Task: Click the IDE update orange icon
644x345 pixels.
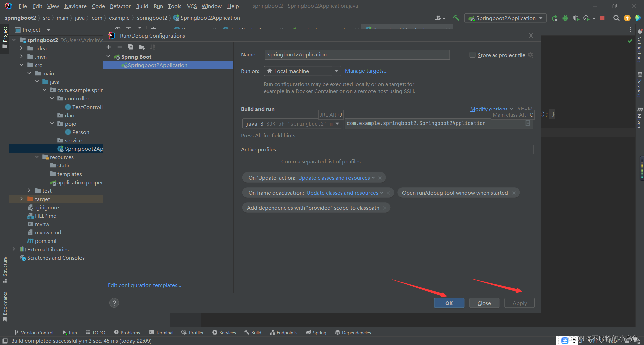Action: click(627, 18)
